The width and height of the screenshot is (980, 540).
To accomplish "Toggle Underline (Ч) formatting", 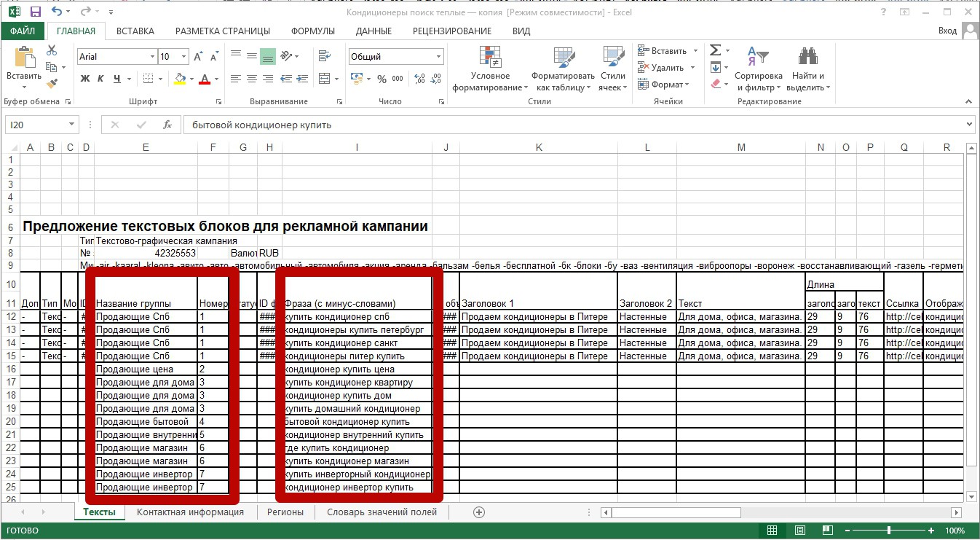I will tap(117, 79).
